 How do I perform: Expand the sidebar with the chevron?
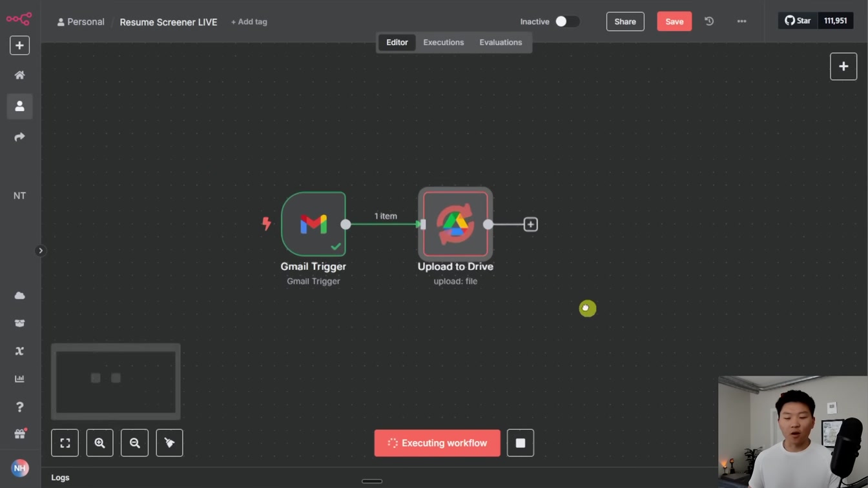pyautogui.click(x=40, y=250)
